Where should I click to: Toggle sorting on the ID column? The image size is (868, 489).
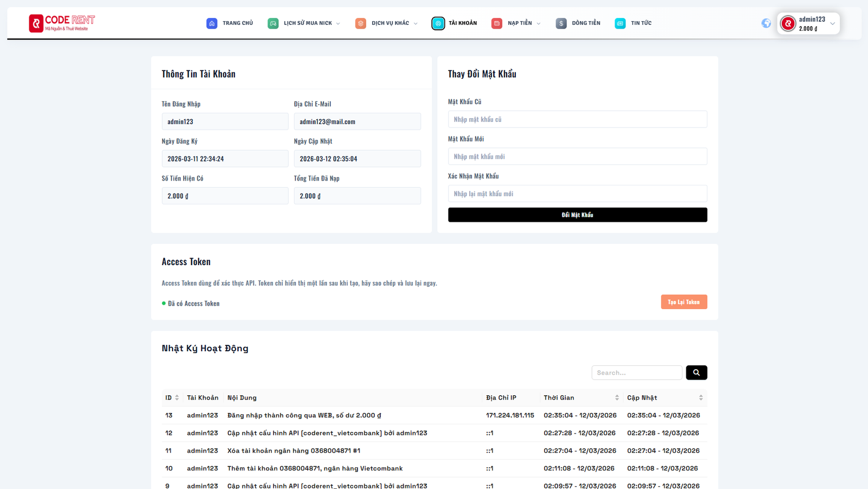171,397
